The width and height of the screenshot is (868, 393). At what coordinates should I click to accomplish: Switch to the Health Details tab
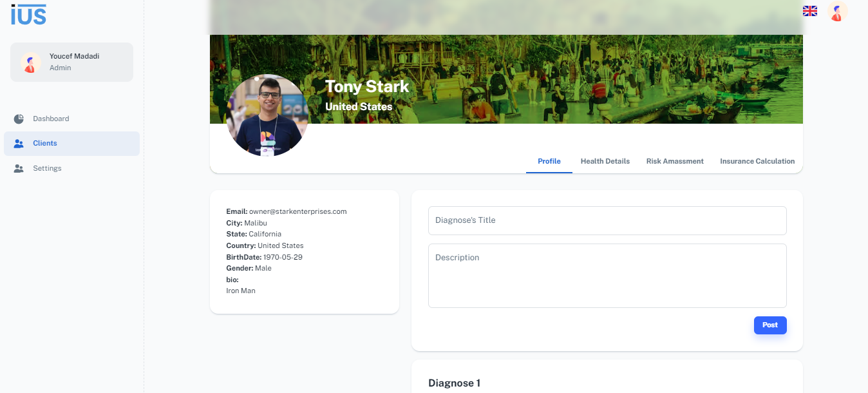point(605,161)
